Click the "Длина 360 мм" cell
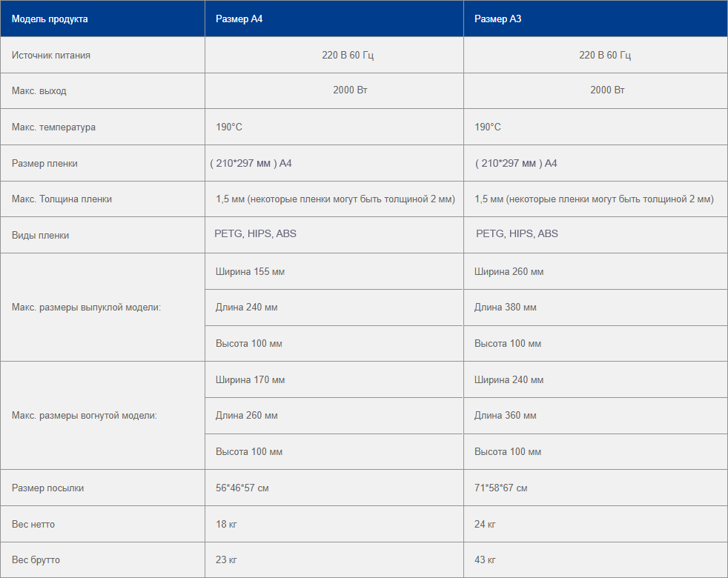Image resolution: width=728 pixels, height=578 pixels. 505,416
